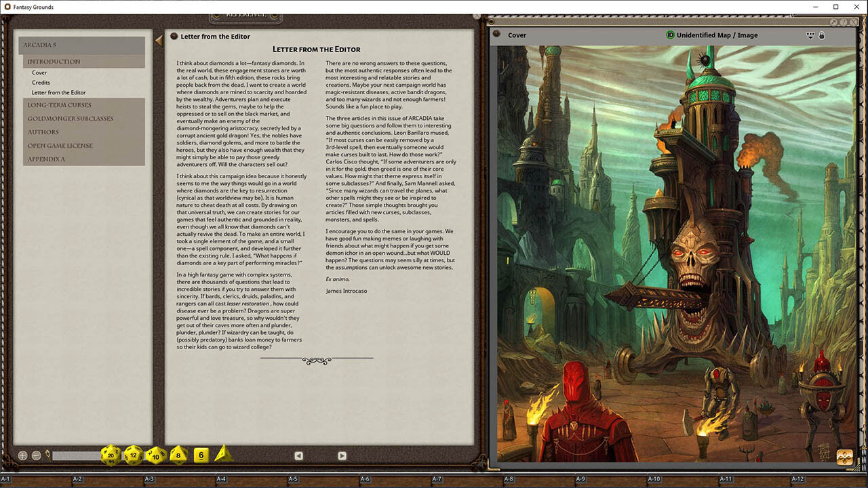Expand the Goldmonger Subclasses chapter
Image resolution: width=868 pixels, height=488 pixels.
coord(70,119)
